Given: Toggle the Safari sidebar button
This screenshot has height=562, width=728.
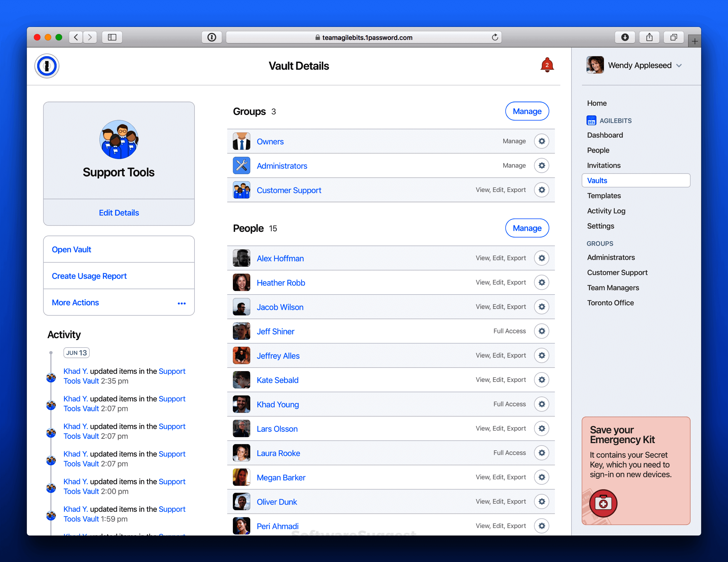Looking at the screenshot, I should pyautogui.click(x=112, y=37).
